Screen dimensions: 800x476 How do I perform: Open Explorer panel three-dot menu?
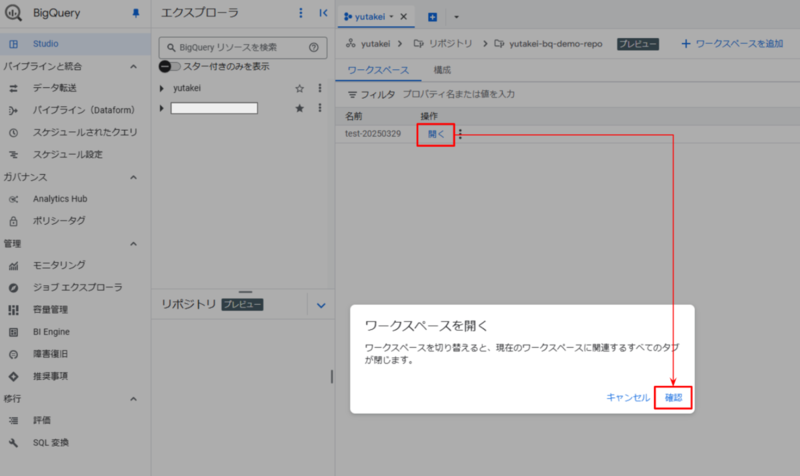pyautogui.click(x=301, y=13)
